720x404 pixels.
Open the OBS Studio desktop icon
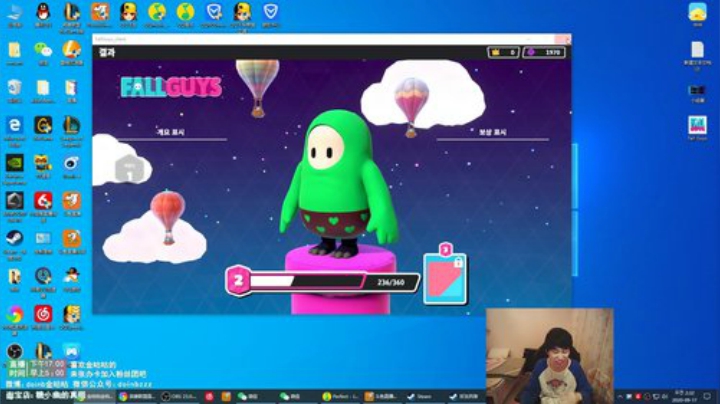click(x=14, y=352)
